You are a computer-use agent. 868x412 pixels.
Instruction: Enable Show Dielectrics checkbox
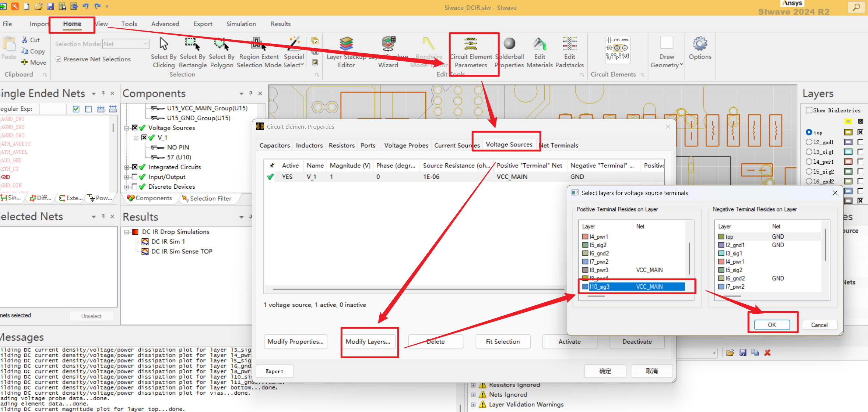pos(809,110)
